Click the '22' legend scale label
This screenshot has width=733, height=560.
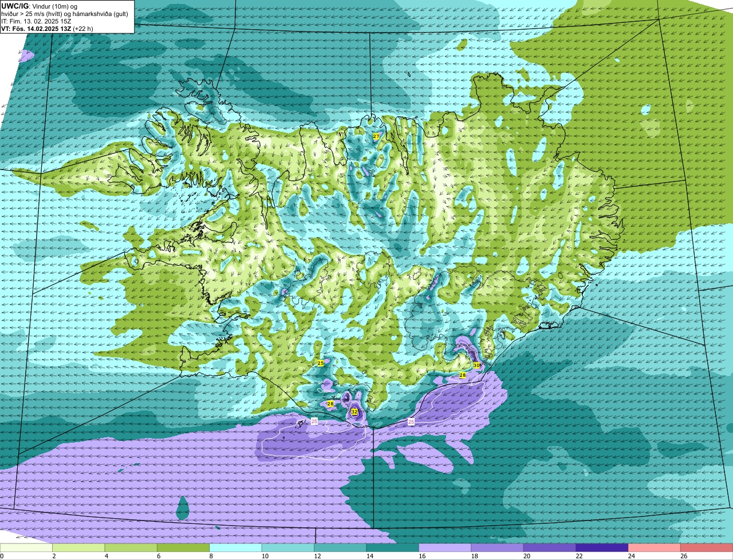pos(578,556)
